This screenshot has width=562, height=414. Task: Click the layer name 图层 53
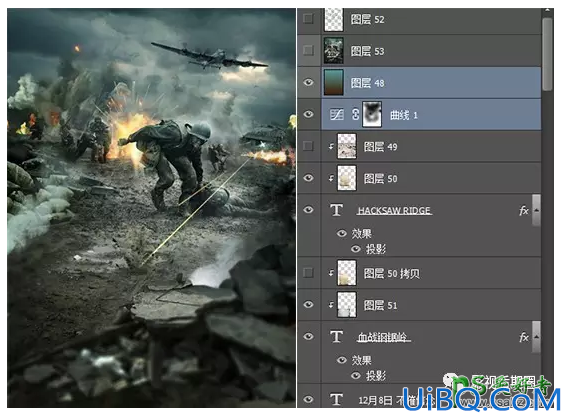[367, 51]
